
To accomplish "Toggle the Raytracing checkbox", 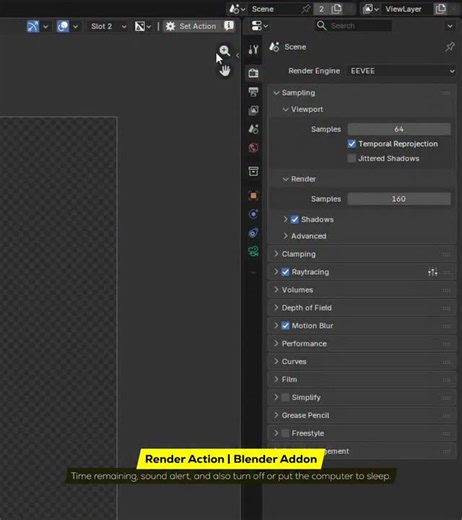I will click(x=285, y=272).
